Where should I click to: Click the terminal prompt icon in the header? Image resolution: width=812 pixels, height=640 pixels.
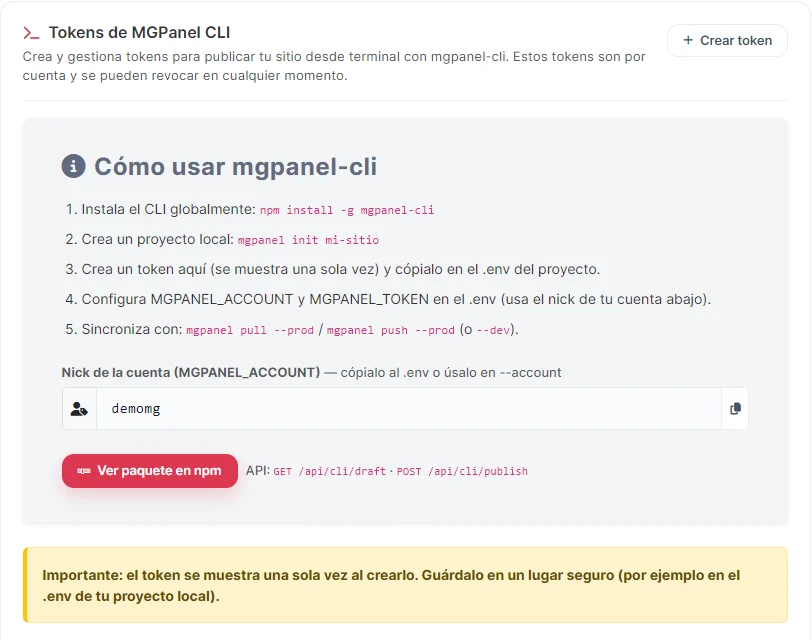pos(31,33)
